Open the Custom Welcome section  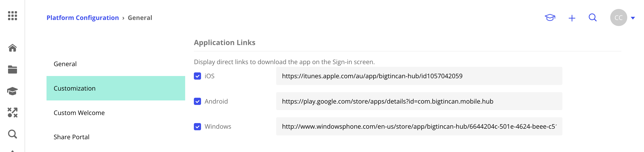79,113
